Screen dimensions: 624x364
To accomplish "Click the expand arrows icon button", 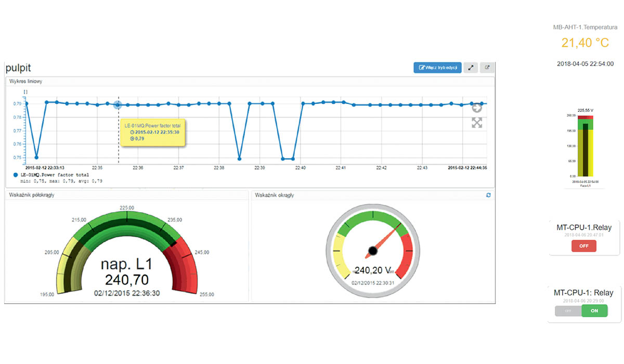I will click(470, 68).
